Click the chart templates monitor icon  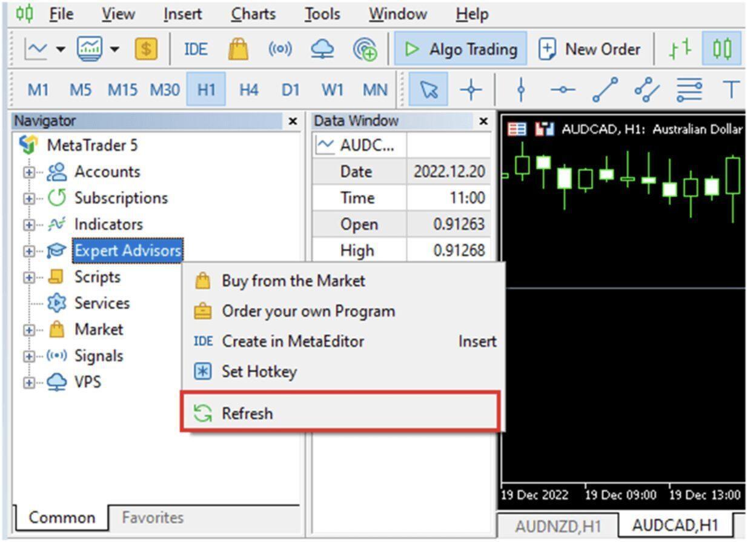tap(89, 49)
